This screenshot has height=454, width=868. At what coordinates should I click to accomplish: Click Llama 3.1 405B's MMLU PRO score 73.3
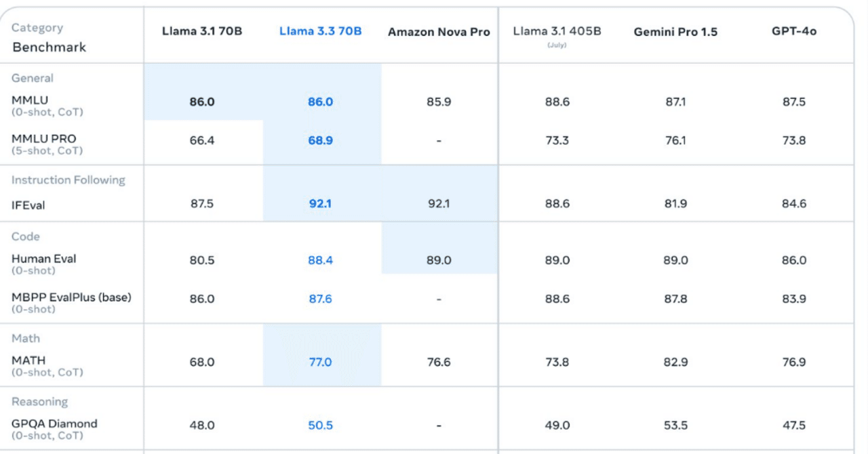coord(557,141)
